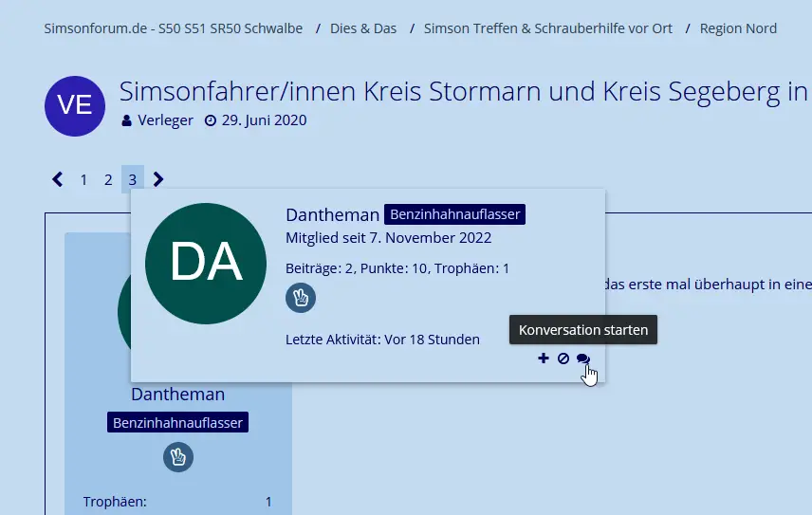Go to next page with right chevron

[158, 179]
